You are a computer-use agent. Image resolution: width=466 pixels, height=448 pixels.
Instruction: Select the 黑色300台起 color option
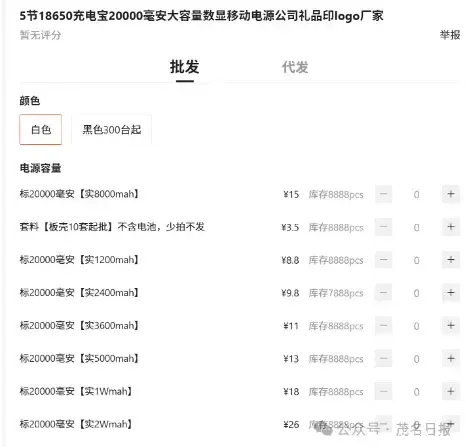coord(112,130)
